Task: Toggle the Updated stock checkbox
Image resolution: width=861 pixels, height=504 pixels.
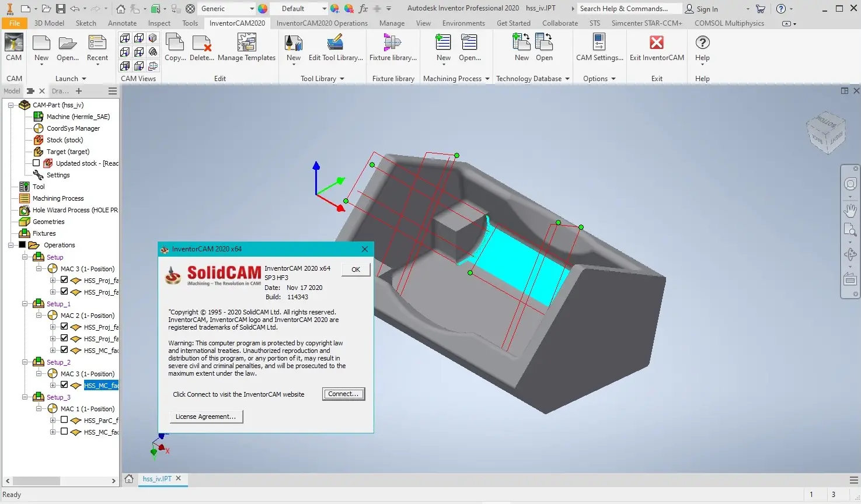Action: pos(36,163)
